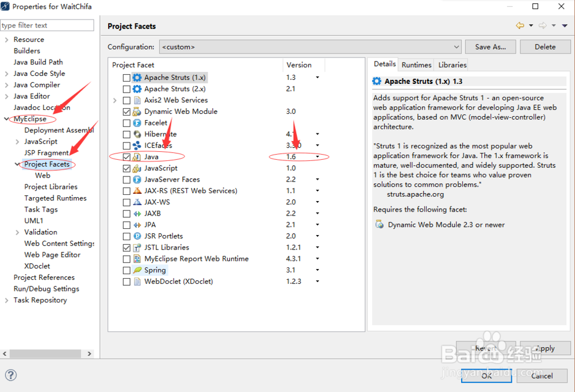Collapse the MyEclipse tree node

tap(6, 119)
